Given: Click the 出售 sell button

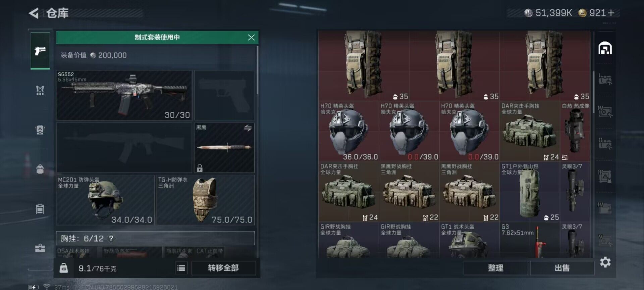Looking at the screenshot, I should pyautogui.click(x=562, y=268).
